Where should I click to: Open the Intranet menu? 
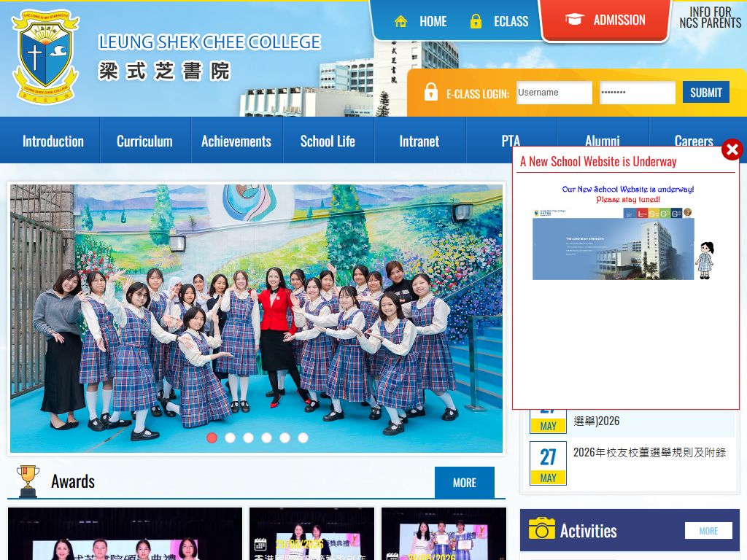tap(419, 141)
